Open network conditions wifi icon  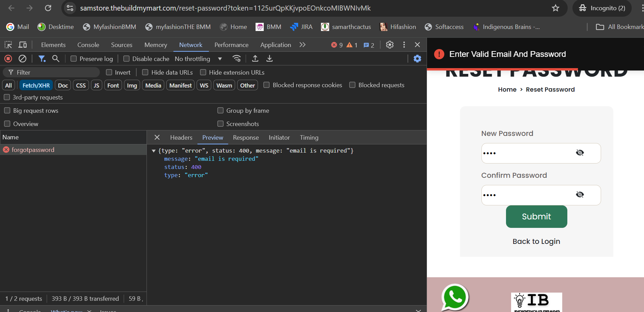coord(236,59)
